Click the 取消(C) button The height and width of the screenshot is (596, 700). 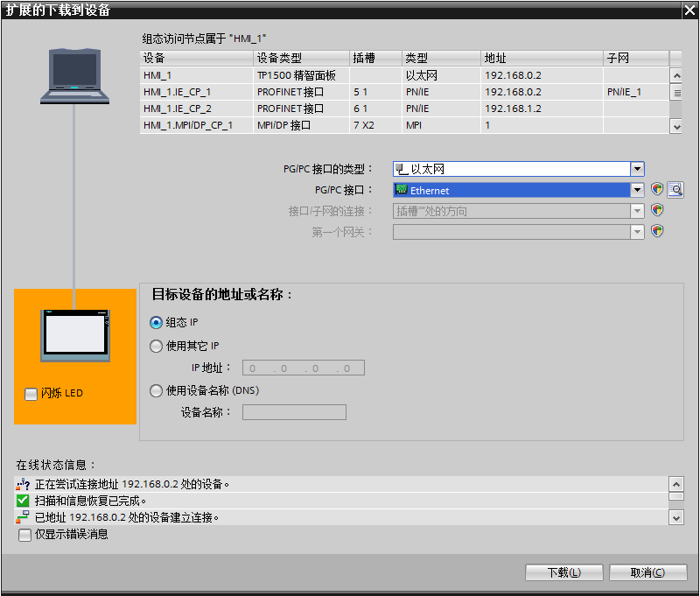pos(647,572)
